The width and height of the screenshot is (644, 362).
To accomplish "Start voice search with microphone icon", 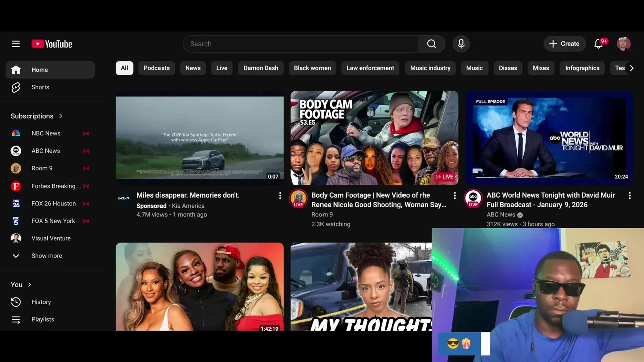I will click(x=461, y=44).
